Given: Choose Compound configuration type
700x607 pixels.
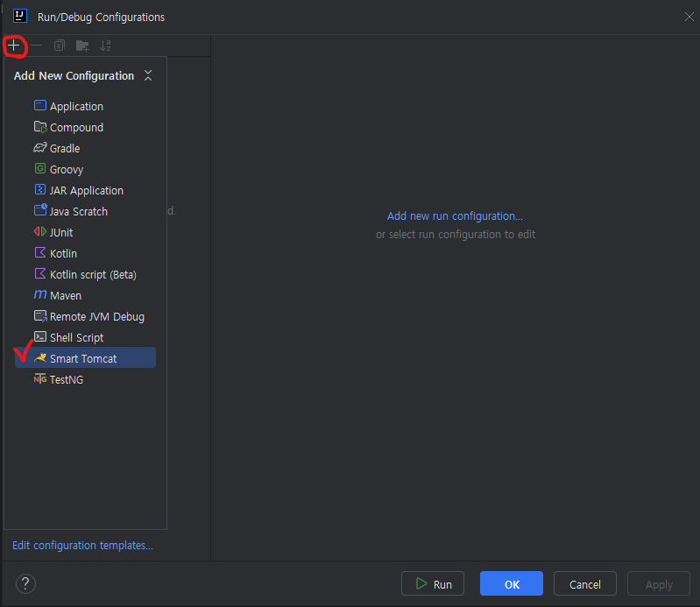Looking at the screenshot, I should click(x=85, y=127).
